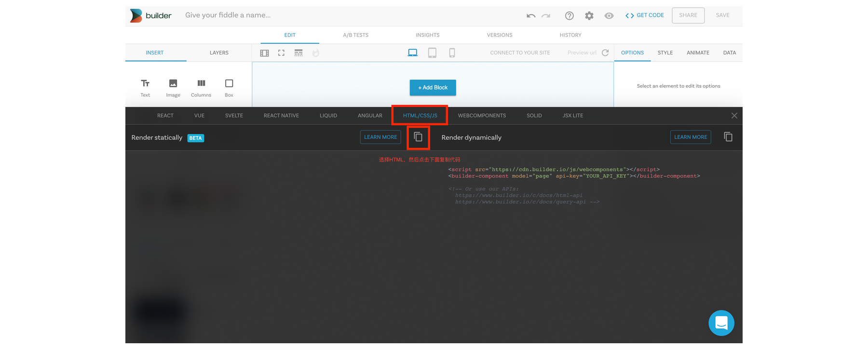Screen dimensions: 868x350
Task: Open the A/B TESTS tab
Action: click(x=356, y=35)
